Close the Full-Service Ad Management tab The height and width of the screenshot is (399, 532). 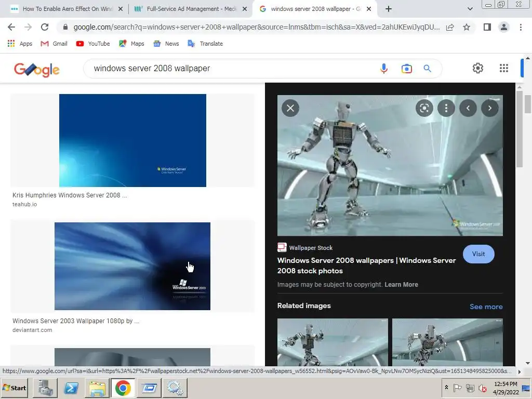(x=245, y=9)
